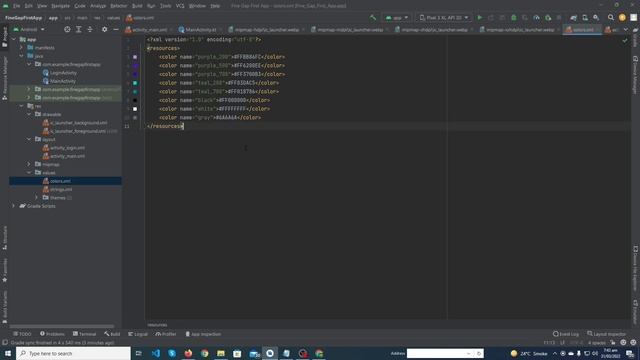Image resolution: width=640 pixels, height=360 pixels.
Task: Open the Build menu
Action: (x=137, y=6)
